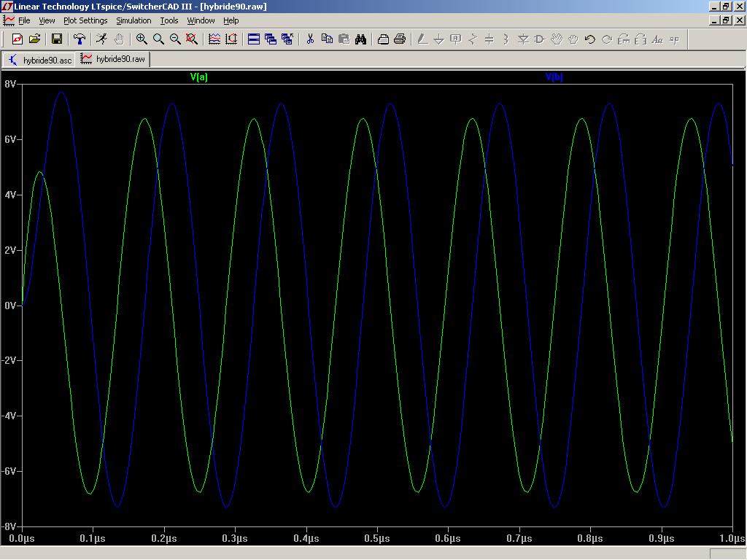The image size is (747, 560).
Task: Open the Tools menu
Action: tap(169, 20)
